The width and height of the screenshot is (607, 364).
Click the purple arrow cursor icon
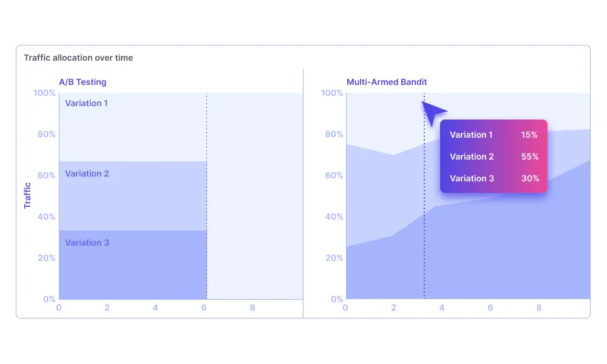coord(433,113)
